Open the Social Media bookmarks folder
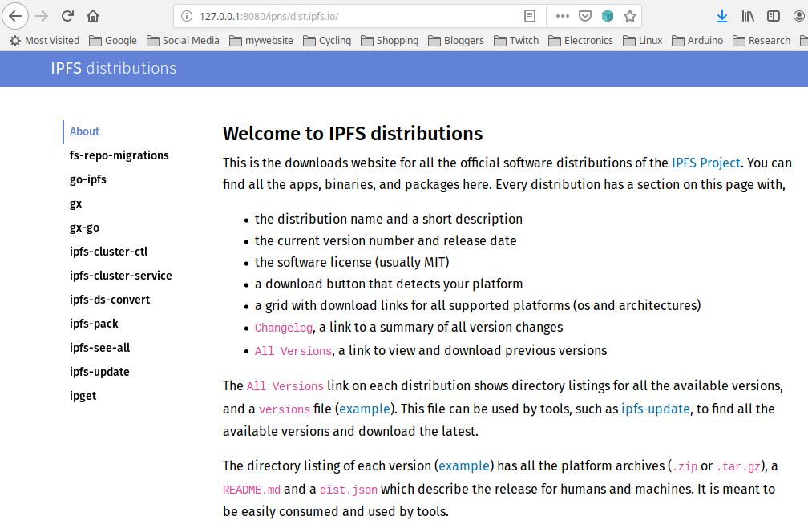808x532 pixels. point(183,40)
